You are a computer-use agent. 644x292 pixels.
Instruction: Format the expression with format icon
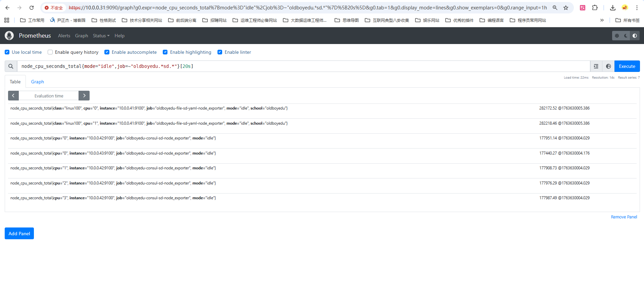click(x=596, y=66)
